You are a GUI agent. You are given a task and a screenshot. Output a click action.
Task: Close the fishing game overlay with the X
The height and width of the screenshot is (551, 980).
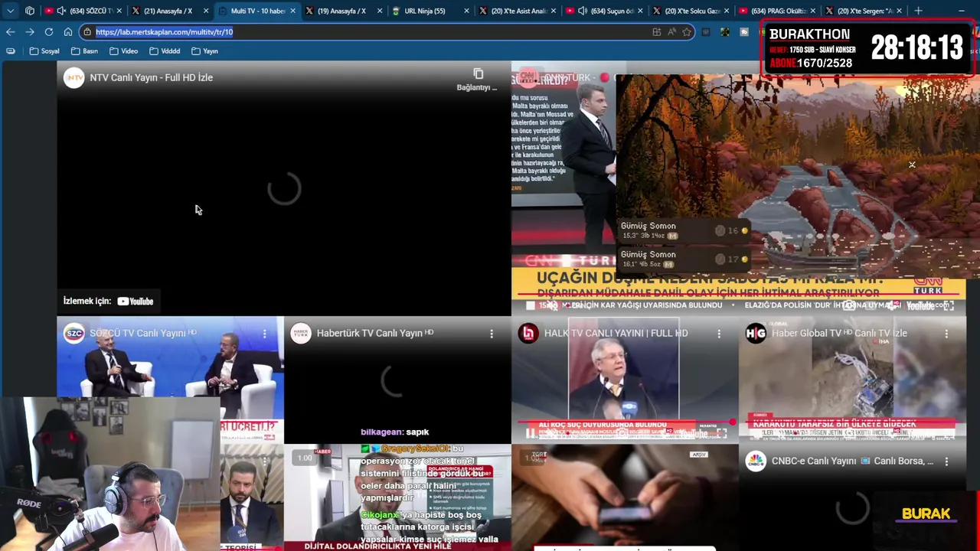912,165
